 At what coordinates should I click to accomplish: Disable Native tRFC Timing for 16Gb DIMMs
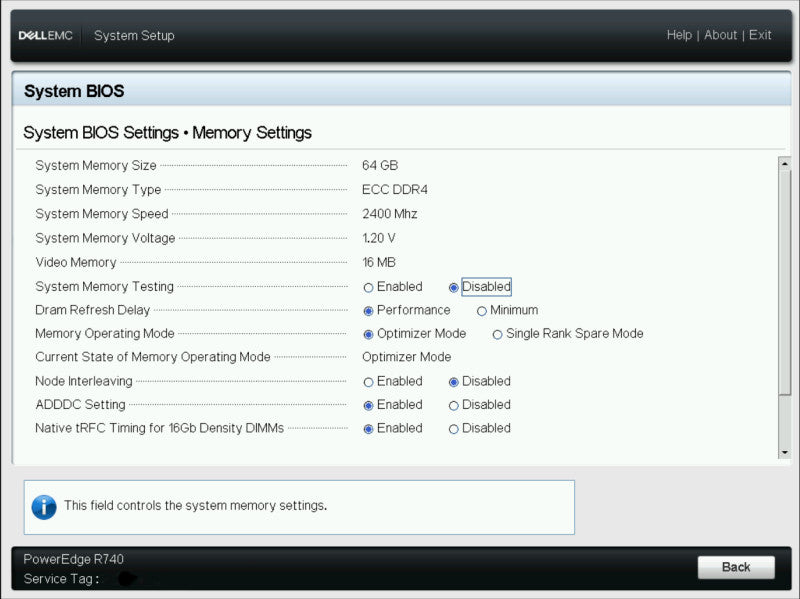click(x=453, y=429)
